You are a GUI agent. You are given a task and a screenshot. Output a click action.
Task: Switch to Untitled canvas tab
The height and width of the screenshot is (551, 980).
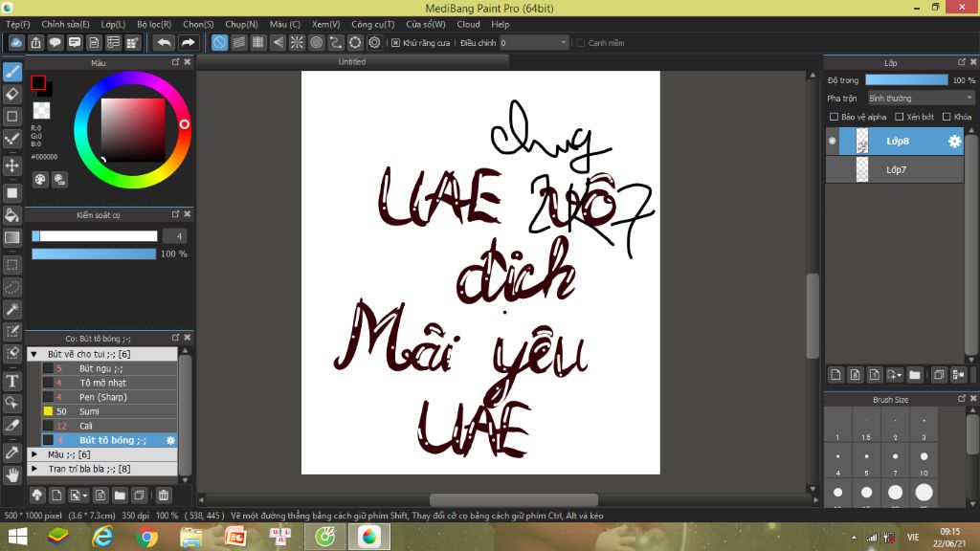coord(352,62)
